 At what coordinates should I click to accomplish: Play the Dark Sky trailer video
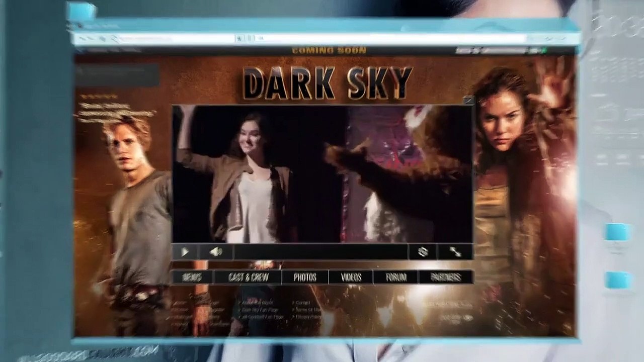pyautogui.click(x=185, y=252)
